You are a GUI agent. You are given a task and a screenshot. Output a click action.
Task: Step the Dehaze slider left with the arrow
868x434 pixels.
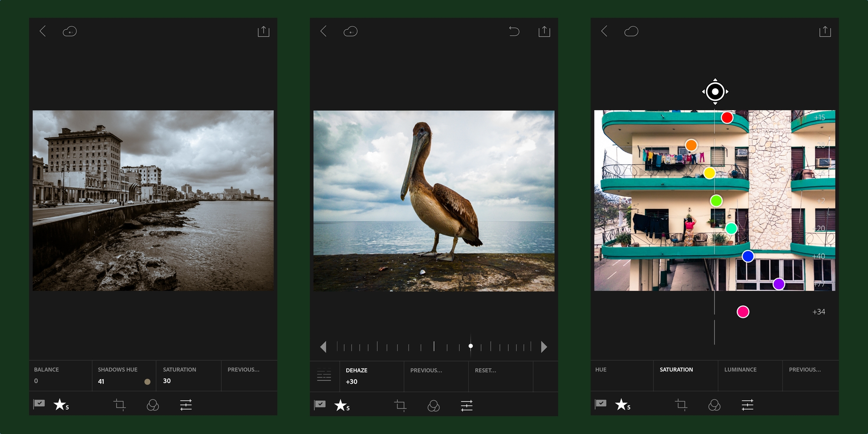pos(323,347)
